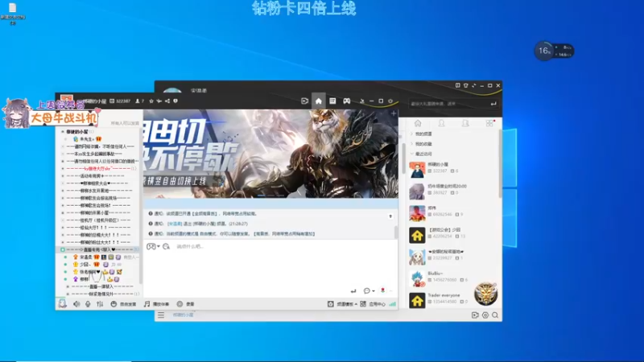Open the recent channel with ID 322387
Screen dimensions: 644x362
coord(452,169)
